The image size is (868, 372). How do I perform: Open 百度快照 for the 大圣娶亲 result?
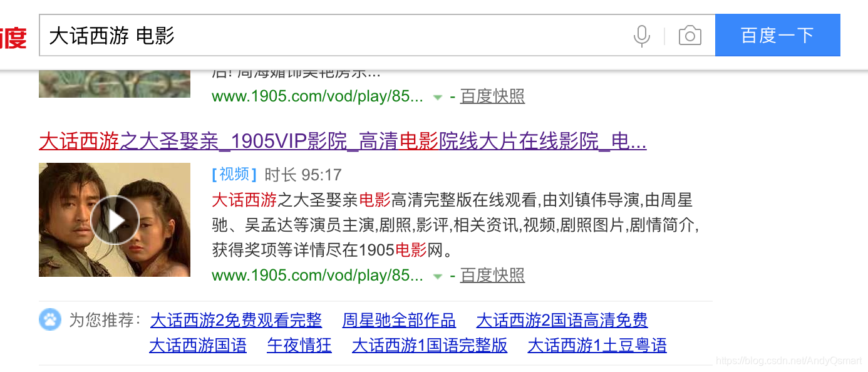pos(492,276)
